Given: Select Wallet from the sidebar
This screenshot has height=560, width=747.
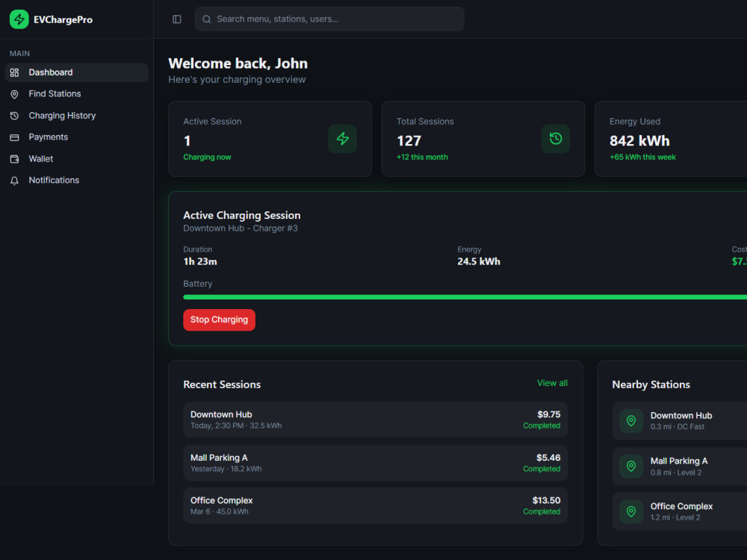Looking at the screenshot, I should pyautogui.click(x=77, y=159).
